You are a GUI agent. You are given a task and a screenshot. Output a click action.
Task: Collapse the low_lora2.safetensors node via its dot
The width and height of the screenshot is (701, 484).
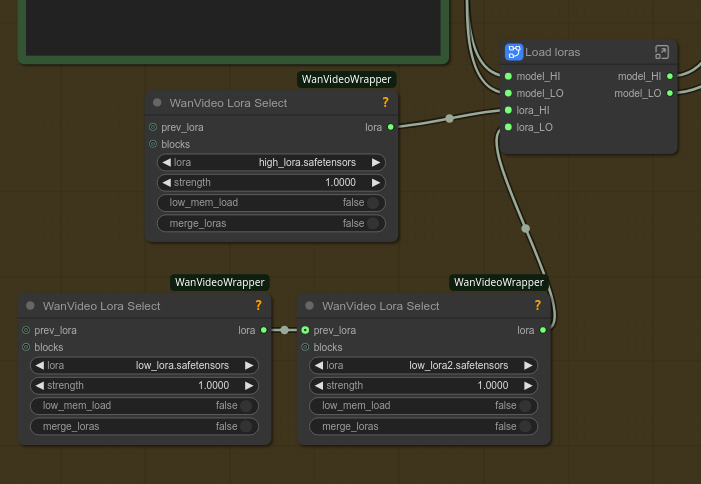tap(309, 306)
